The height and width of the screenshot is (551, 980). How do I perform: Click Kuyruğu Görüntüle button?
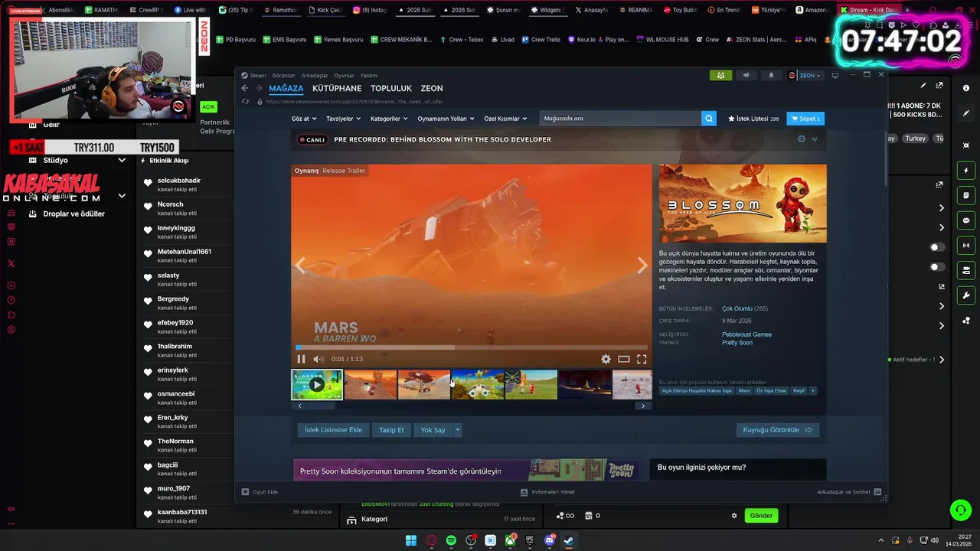pos(777,430)
